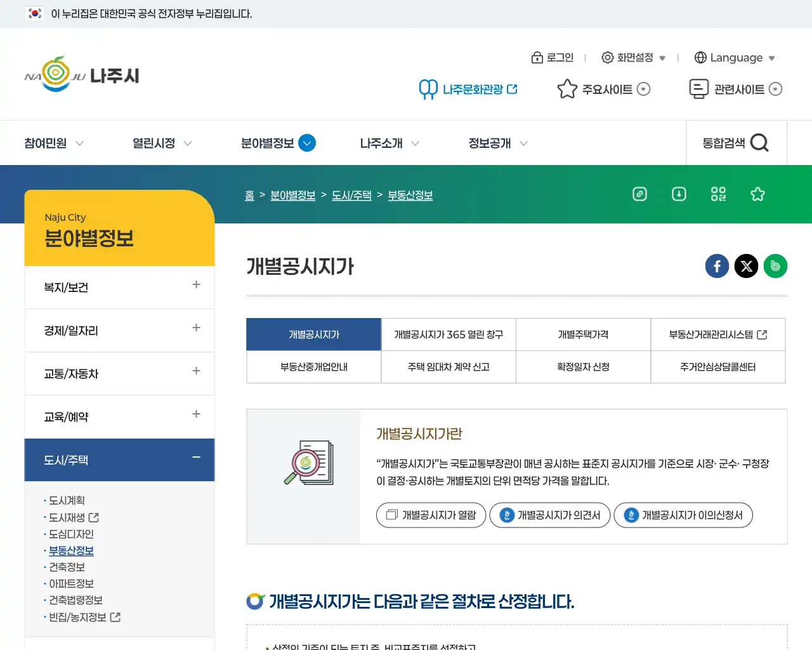812x650 pixels.
Task: Expand the 주요사이트 dropdown arrow
Action: [x=643, y=89]
